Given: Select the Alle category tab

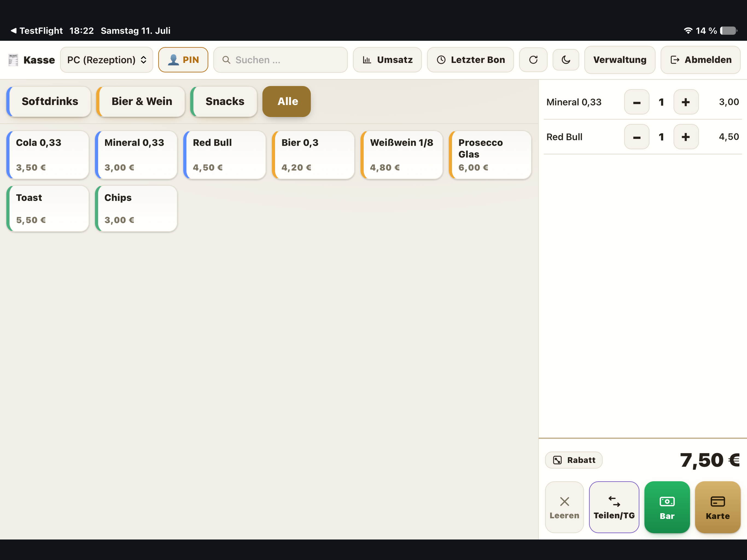Looking at the screenshot, I should pos(286,101).
